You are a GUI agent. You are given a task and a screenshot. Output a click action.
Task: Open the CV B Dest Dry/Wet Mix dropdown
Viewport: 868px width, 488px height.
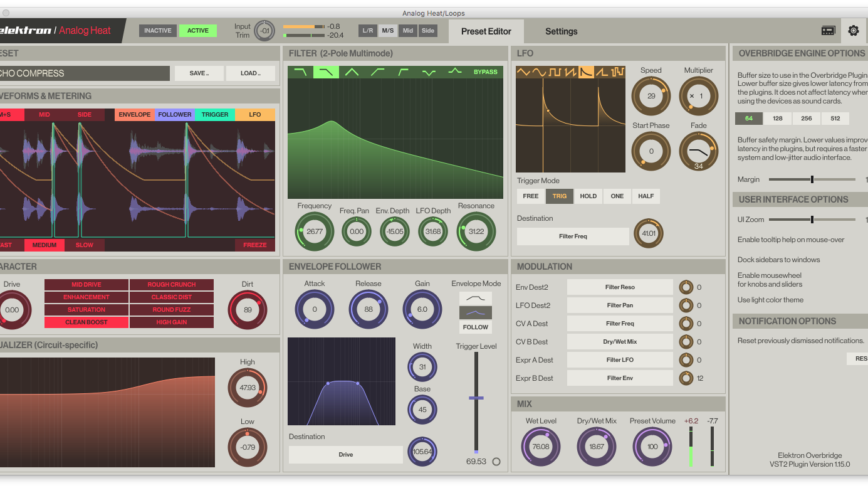click(x=619, y=342)
